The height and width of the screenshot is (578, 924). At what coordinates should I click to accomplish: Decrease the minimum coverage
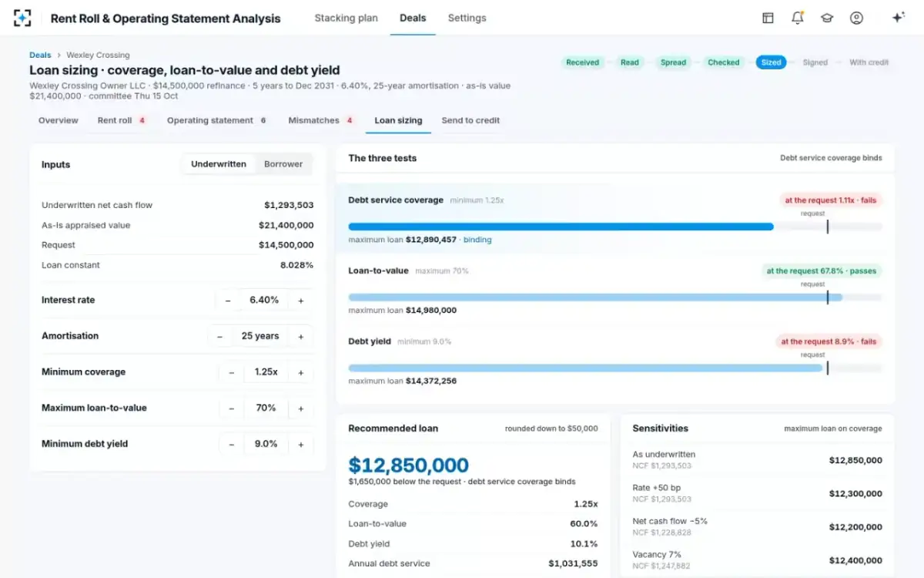tap(232, 372)
